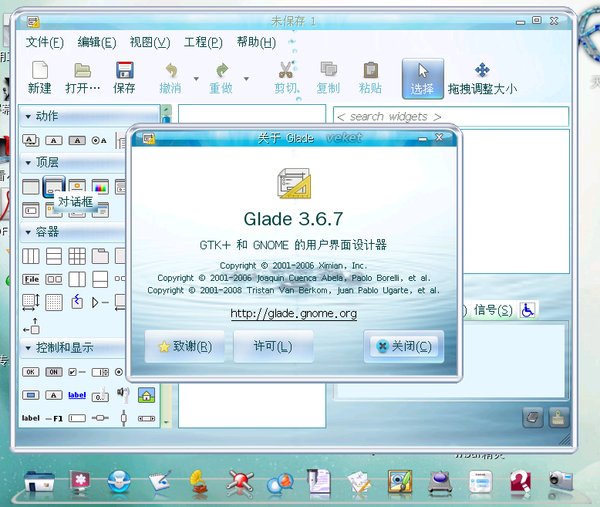Open the Edit (编辑) menu
This screenshot has width=600, height=507.
97,42
